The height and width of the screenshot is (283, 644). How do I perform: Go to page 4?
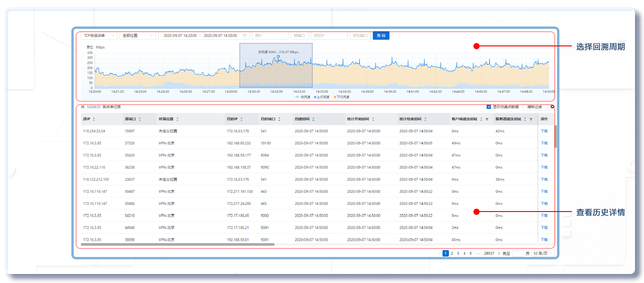(464, 254)
